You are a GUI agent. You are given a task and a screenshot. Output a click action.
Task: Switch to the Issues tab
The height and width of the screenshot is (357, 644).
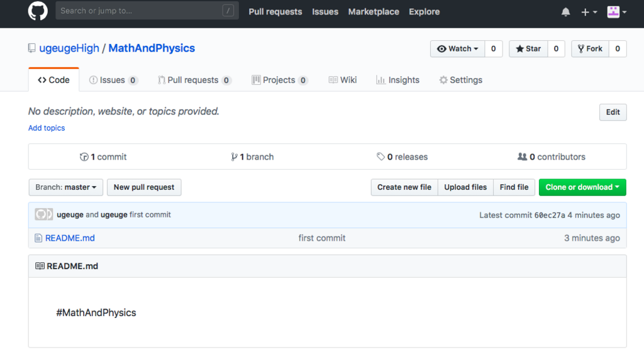[113, 80]
